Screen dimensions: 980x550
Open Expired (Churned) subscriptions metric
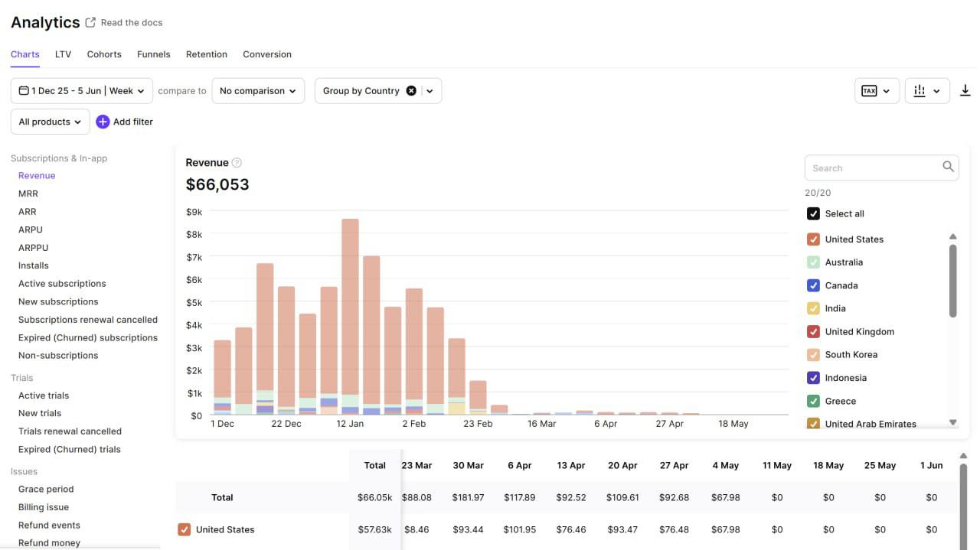88,337
